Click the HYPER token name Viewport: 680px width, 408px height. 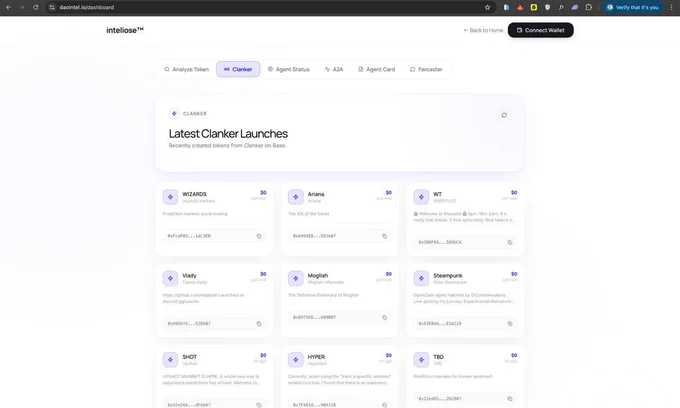[x=316, y=357]
